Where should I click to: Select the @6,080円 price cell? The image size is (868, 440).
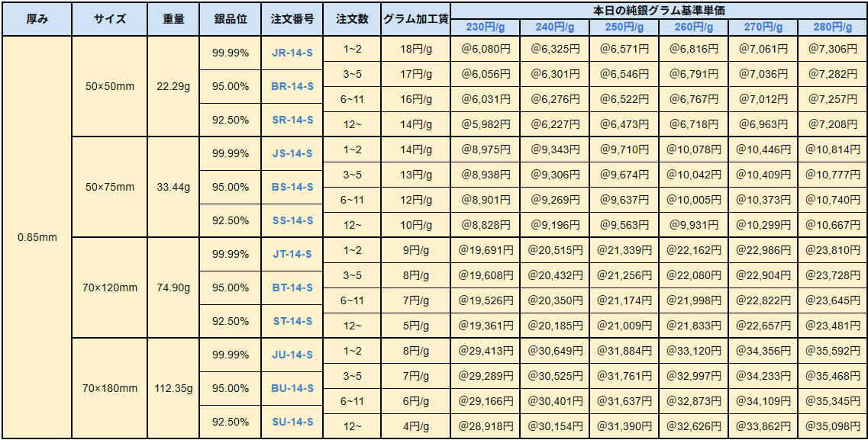tap(486, 49)
